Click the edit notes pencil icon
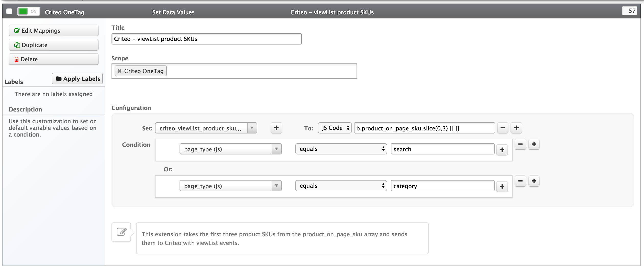This screenshot has height=268, width=644. pyautogui.click(x=121, y=232)
